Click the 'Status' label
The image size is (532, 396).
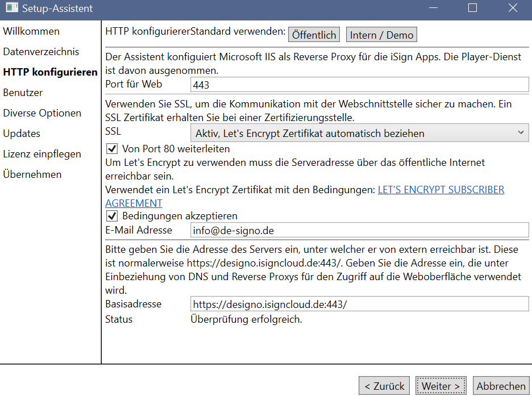(119, 319)
